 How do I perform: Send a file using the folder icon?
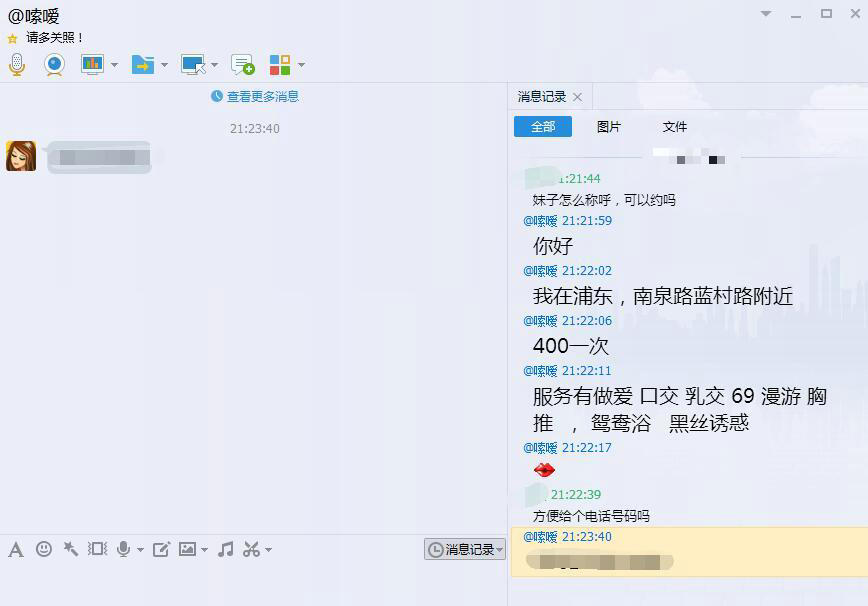click(x=142, y=64)
